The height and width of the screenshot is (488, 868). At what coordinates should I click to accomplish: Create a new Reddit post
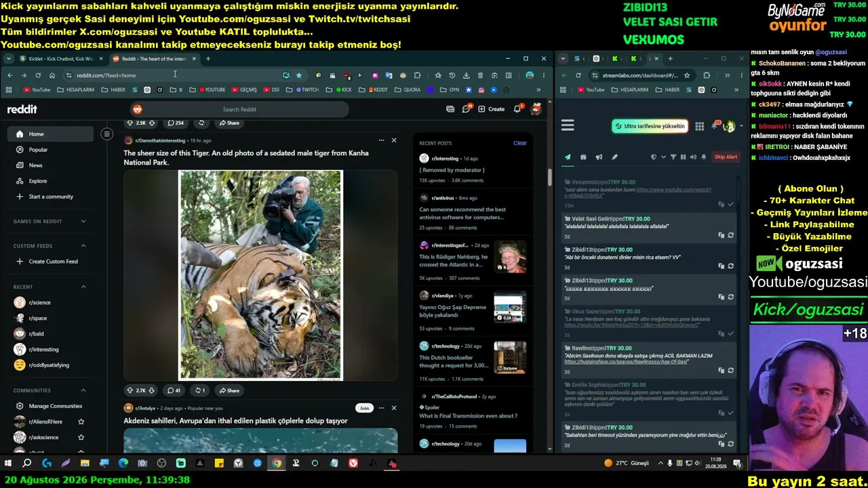(491, 109)
